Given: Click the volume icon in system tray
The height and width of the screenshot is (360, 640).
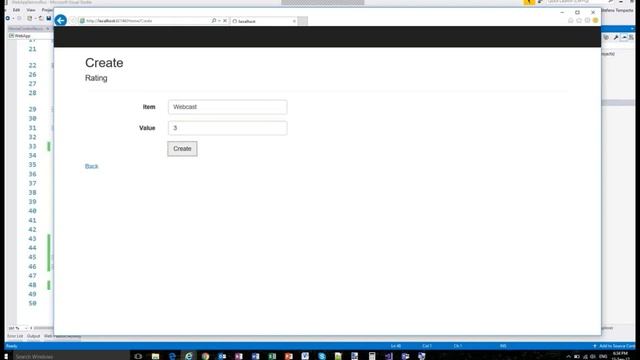Looking at the screenshot, I should [593, 357].
